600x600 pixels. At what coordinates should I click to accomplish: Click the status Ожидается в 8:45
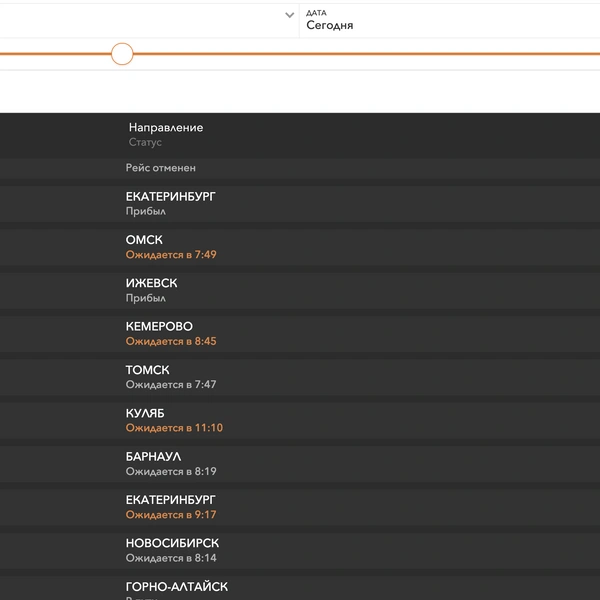(x=171, y=341)
